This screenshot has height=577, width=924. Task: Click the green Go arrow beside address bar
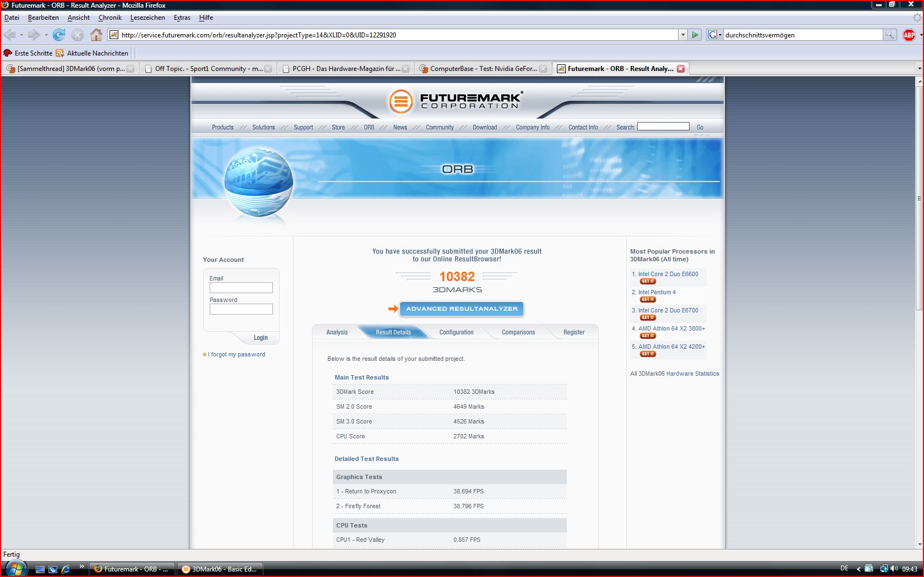(x=695, y=35)
